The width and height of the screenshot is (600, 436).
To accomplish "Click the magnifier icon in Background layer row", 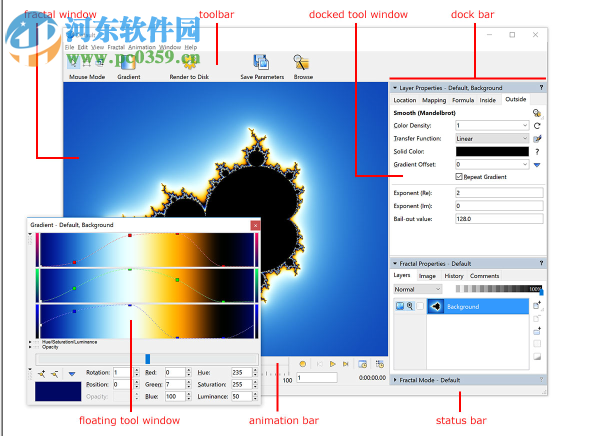I will click(x=410, y=306).
